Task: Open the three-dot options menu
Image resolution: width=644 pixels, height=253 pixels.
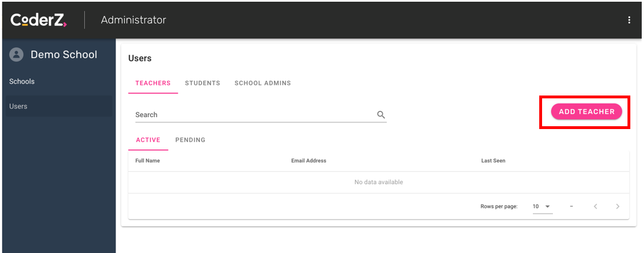Action: [x=629, y=20]
